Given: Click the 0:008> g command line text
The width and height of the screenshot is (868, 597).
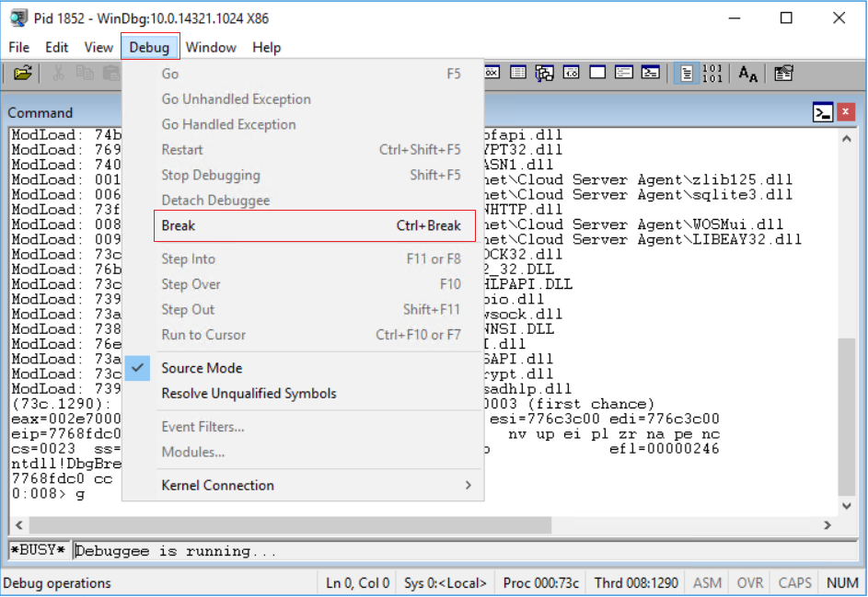Looking at the screenshot, I should [48, 494].
